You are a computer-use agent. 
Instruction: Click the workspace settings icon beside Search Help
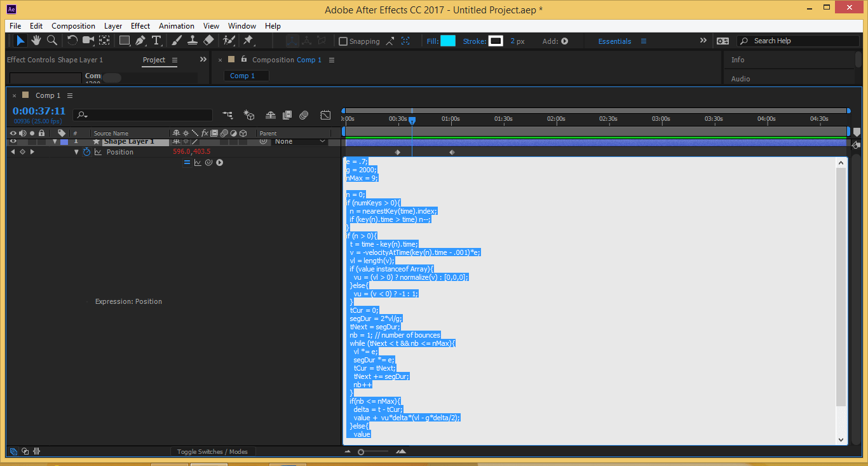pos(722,41)
